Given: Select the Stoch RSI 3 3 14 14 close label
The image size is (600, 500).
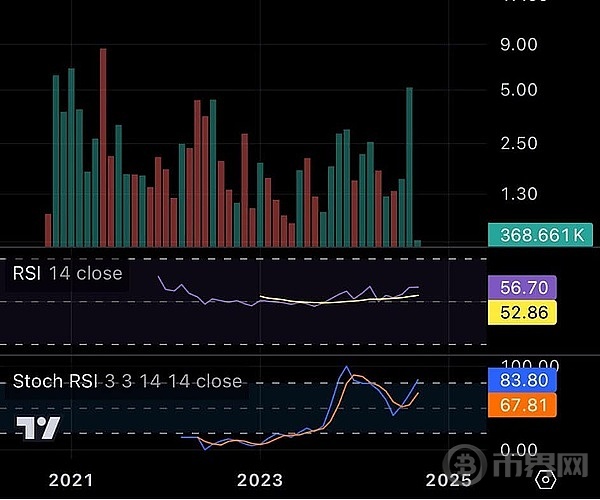Looking at the screenshot, I should 127,381.
